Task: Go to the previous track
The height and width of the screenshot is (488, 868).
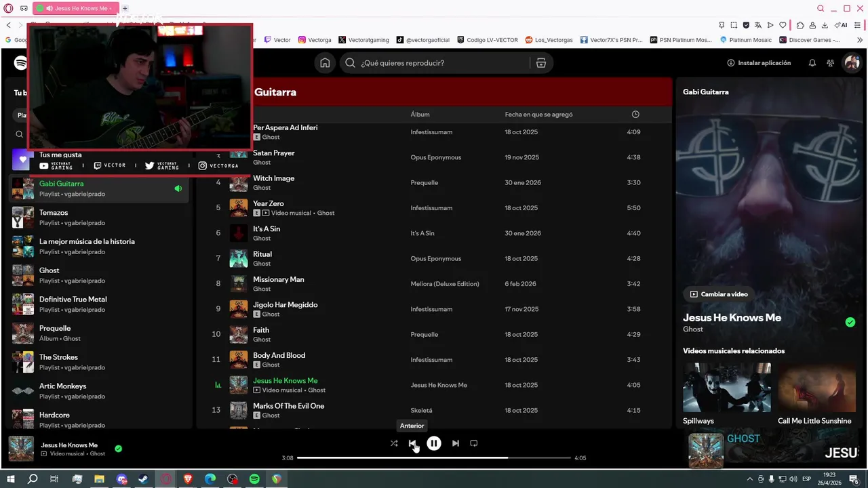Action: pyautogui.click(x=412, y=443)
